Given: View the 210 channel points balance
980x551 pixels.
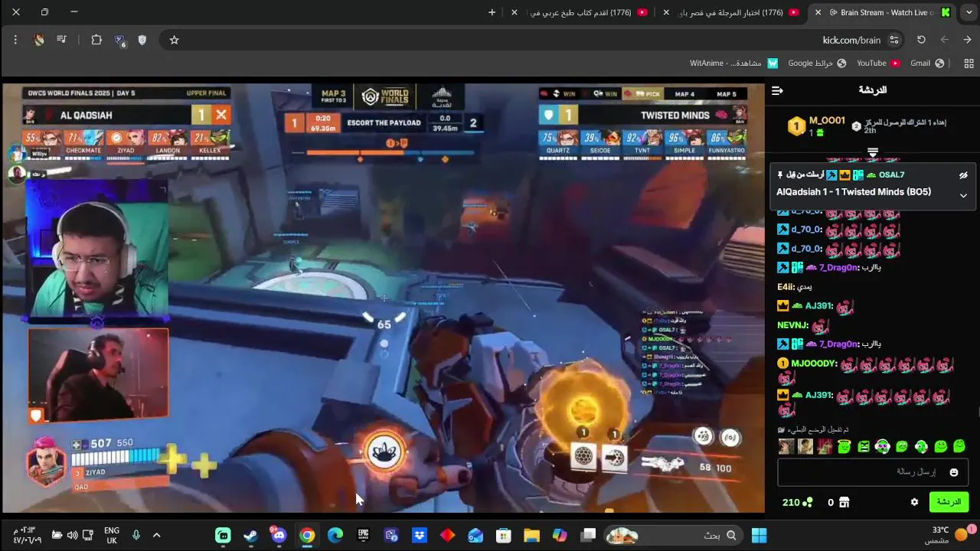Looking at the screenshot, I should pyautogui.click(x=797, y=503).
